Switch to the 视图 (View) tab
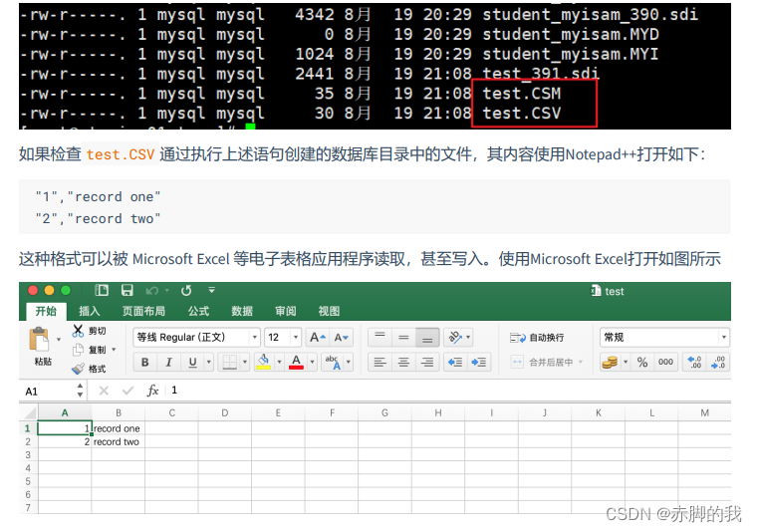 pyautogui.click(x=329, y=311)
